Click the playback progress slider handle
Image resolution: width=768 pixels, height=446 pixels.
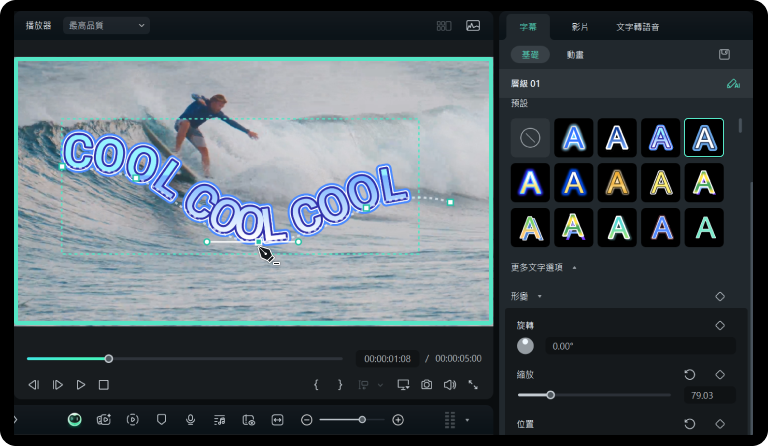click(109, 359)
